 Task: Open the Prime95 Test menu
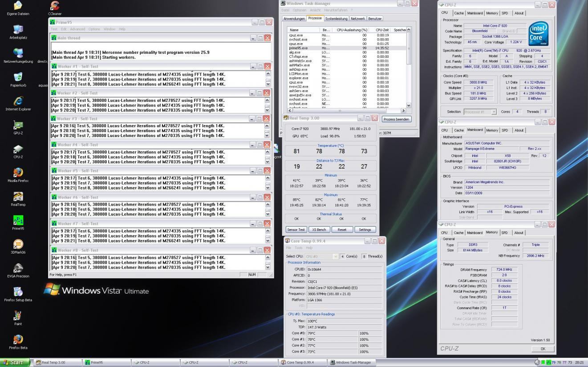point(54,29)
